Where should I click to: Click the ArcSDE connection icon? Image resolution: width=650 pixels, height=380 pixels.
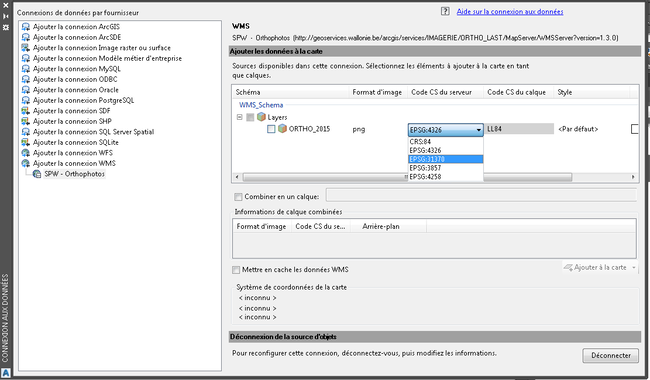point(26,37)
